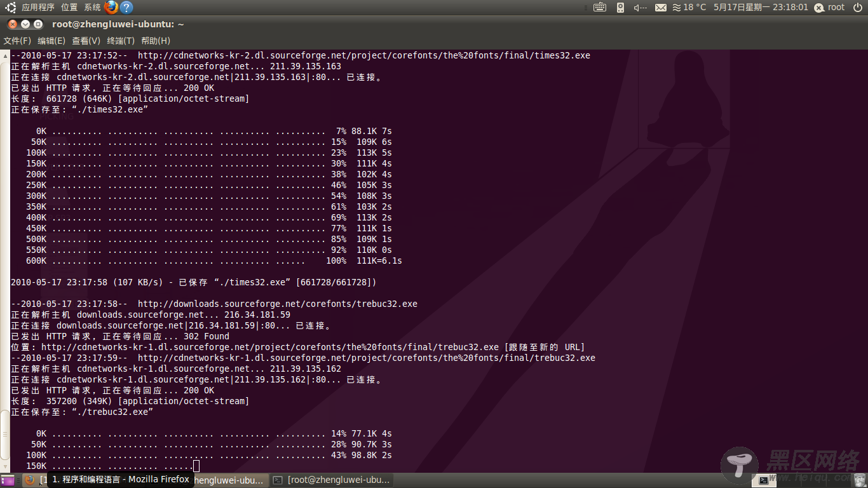Switch to the rightmost root@zhengluwei-ubu taskbar terminal

tap(332, 480)
